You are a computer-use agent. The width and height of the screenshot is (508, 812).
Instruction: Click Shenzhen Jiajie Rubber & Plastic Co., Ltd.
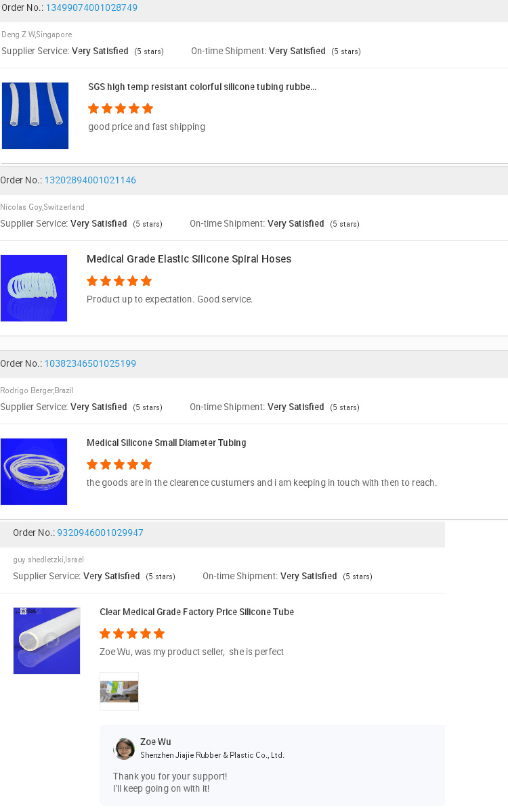pyautogui.click(x=212, y=755)
